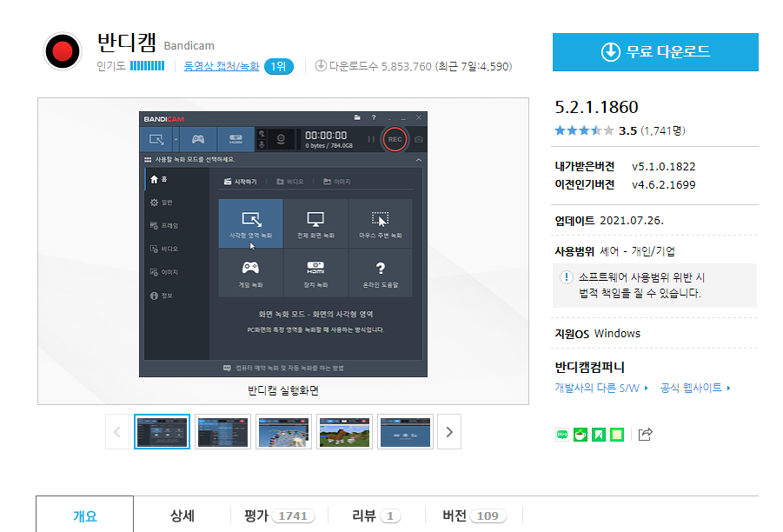The image size is (783, 532).
Task: Open the 이미지 tab in Bandicam home
Action: (x=337, y=182)
